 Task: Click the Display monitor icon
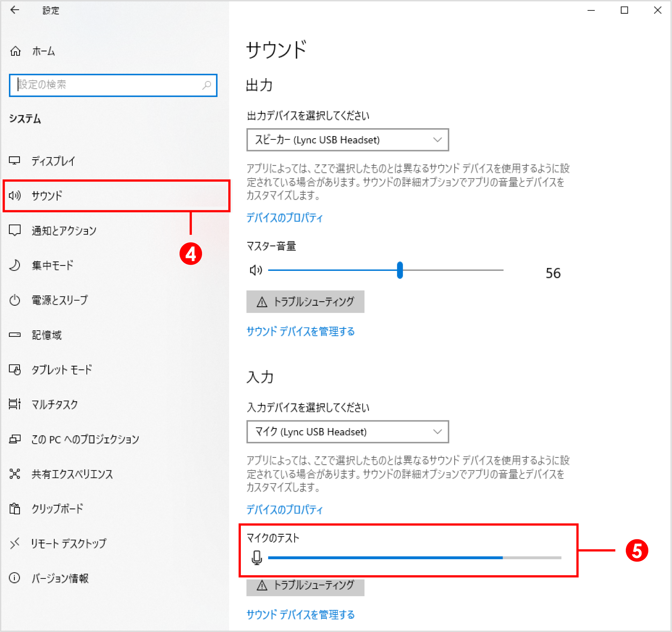tap(14, 161)
